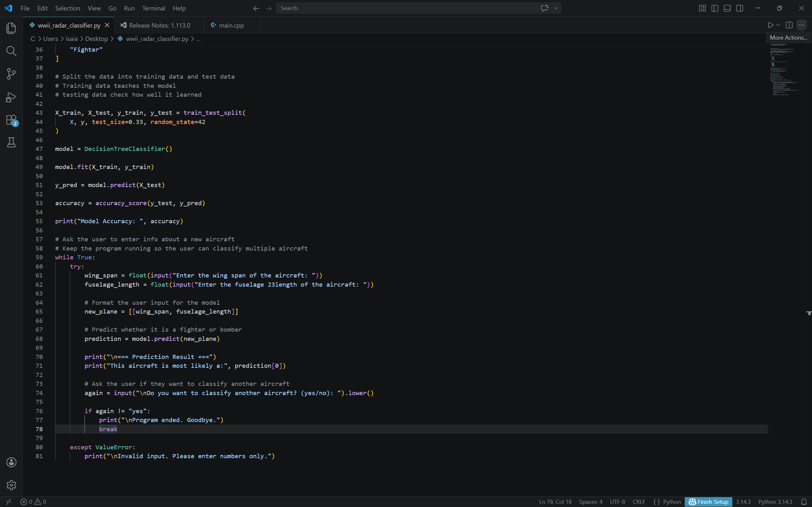Click inside the top Search input field

click(x=403, y=8)
